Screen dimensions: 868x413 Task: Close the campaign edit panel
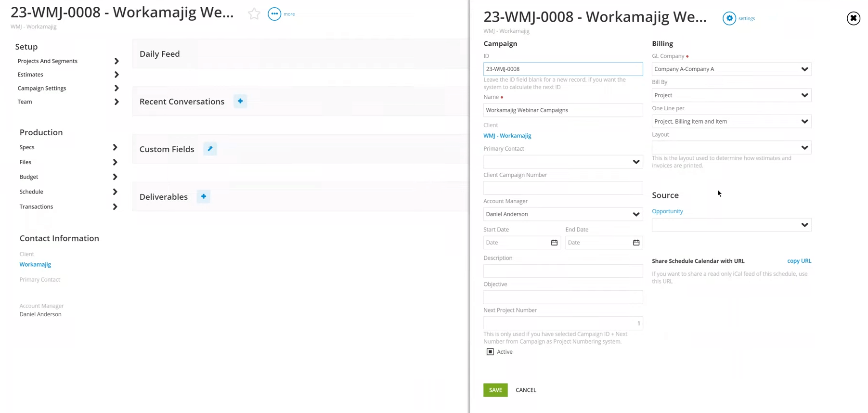point(854,18)
